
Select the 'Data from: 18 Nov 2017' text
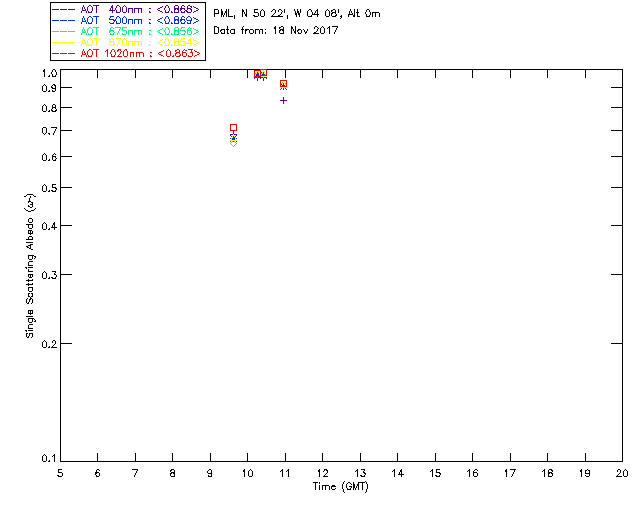click(x=276, y=30)
